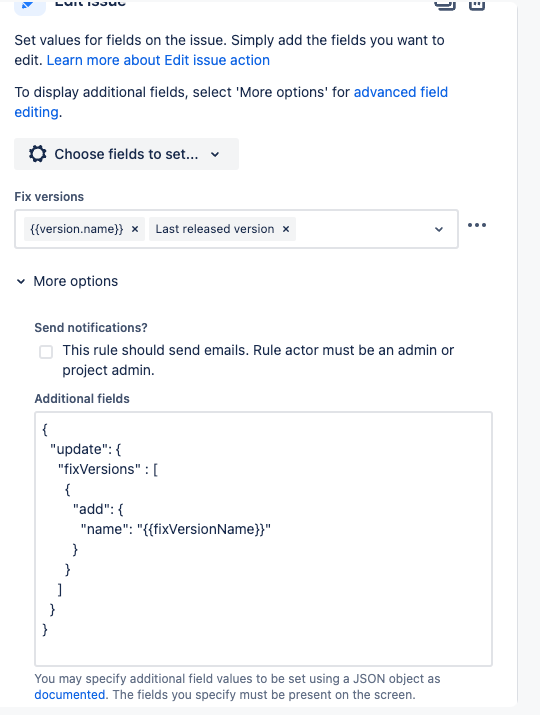Open the three-dot menu beside Fix versions
The image size is (540, 715).
pos(477,225)
